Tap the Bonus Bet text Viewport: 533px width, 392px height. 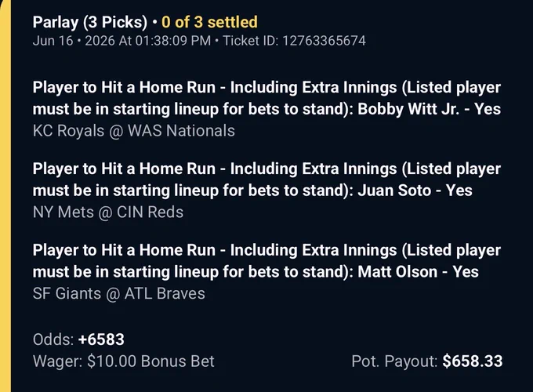click(x=178, y=361)
